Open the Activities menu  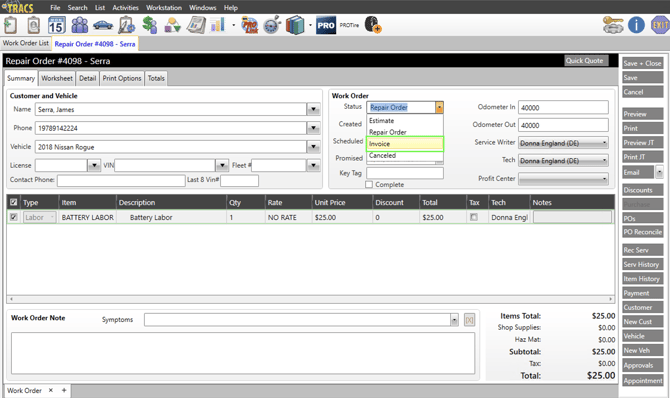126,8
